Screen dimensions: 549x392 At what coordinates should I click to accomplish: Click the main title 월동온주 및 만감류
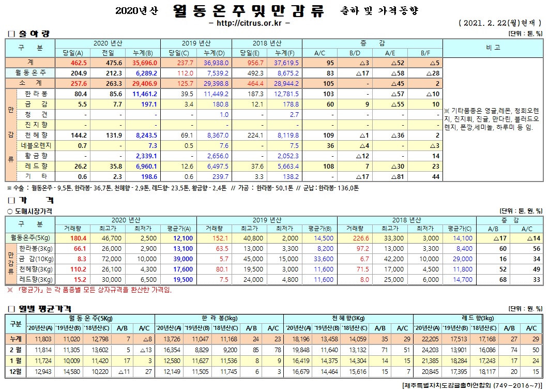(x=250, y=11)
